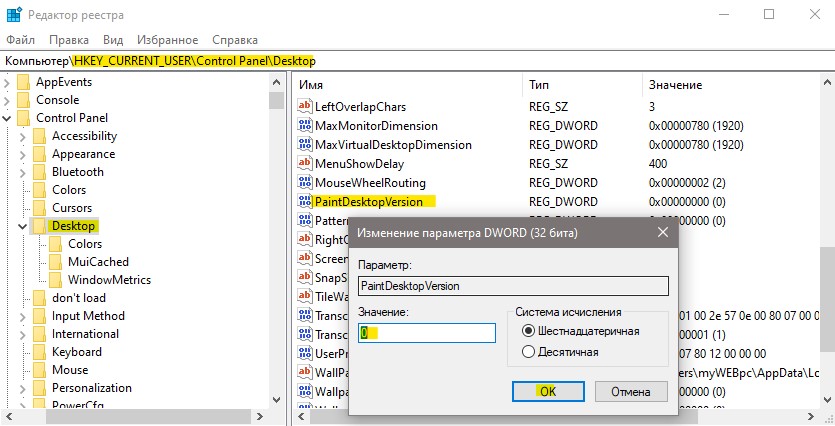Click the MaxMonitorDimension DWORD icon
835x426 pixels.
305,125
